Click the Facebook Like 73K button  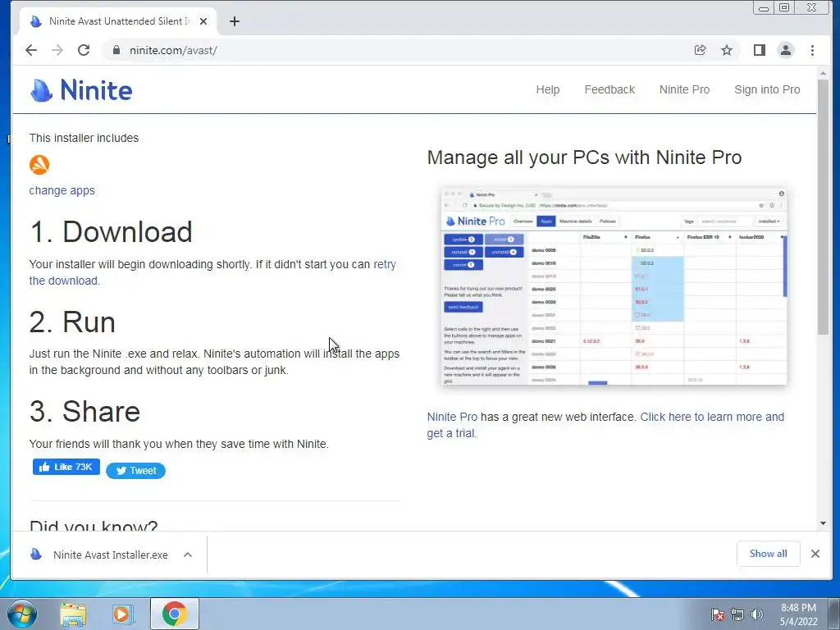coord(66,467)
